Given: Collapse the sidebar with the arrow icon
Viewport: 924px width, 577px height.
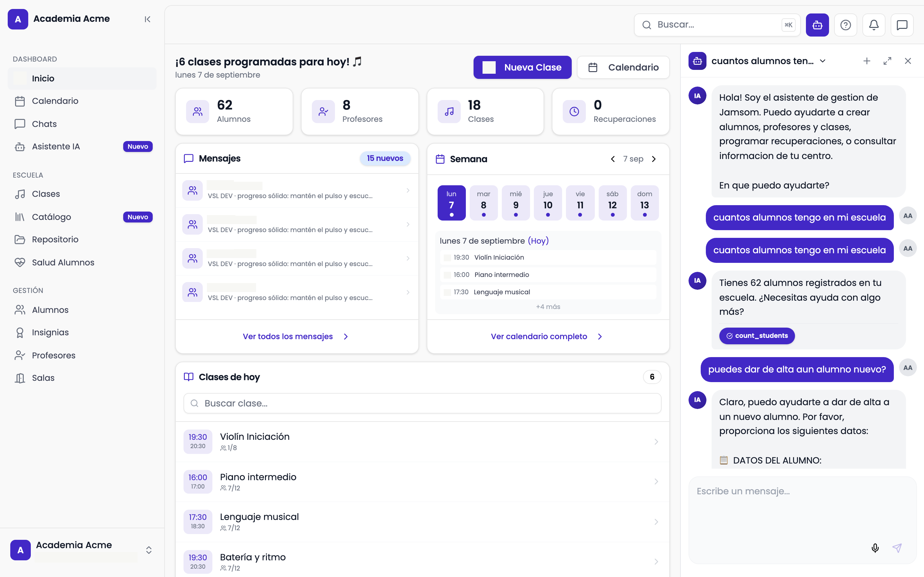Looking at the screenshot, I should coord(147,19).
